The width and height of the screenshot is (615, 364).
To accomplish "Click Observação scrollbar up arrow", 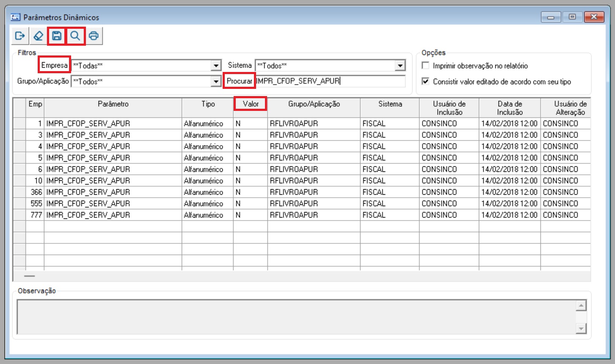I will click(x=581, y=306).
